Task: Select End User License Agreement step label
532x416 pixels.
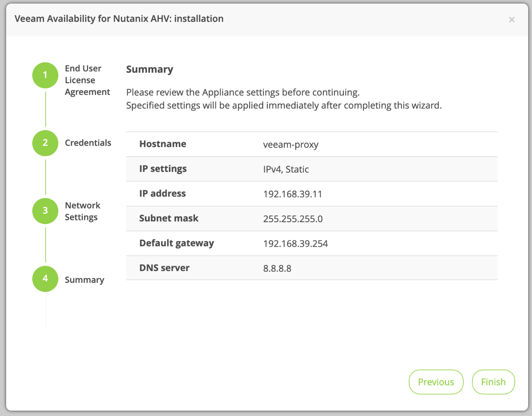Action: [x=87, y=80]
